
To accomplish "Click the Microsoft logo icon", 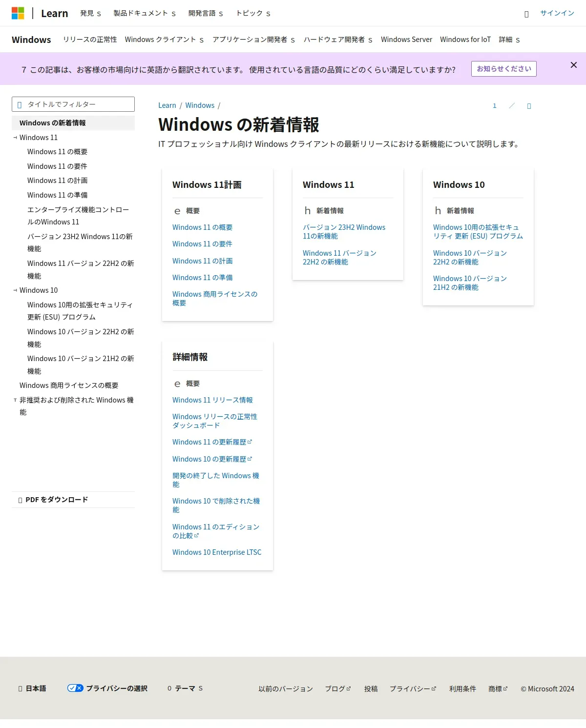I will point(18,13).
